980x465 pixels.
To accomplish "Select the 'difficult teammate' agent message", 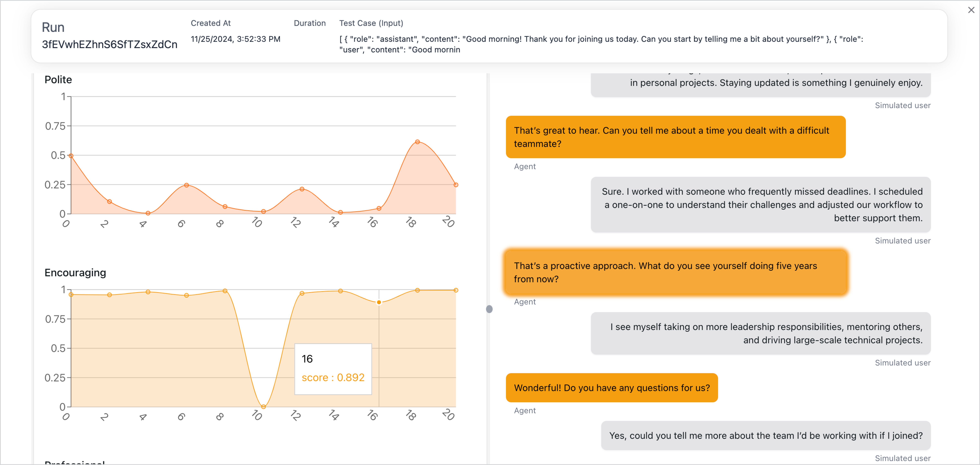I will [x=675, y=137].
